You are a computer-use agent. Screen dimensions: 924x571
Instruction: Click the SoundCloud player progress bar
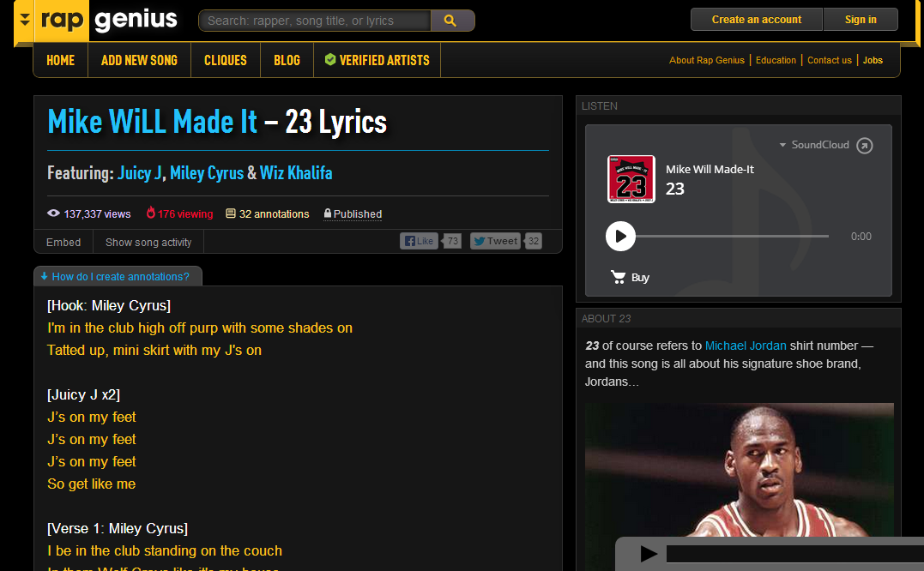(x=733, y=236)
